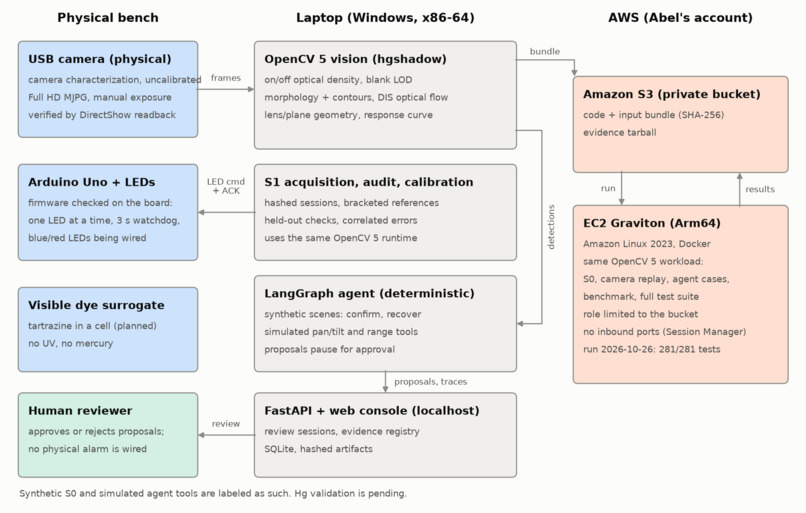Click the vertical 'detections' label
The height and width of the screenshot is (513, 806).
tap(551, 227)
